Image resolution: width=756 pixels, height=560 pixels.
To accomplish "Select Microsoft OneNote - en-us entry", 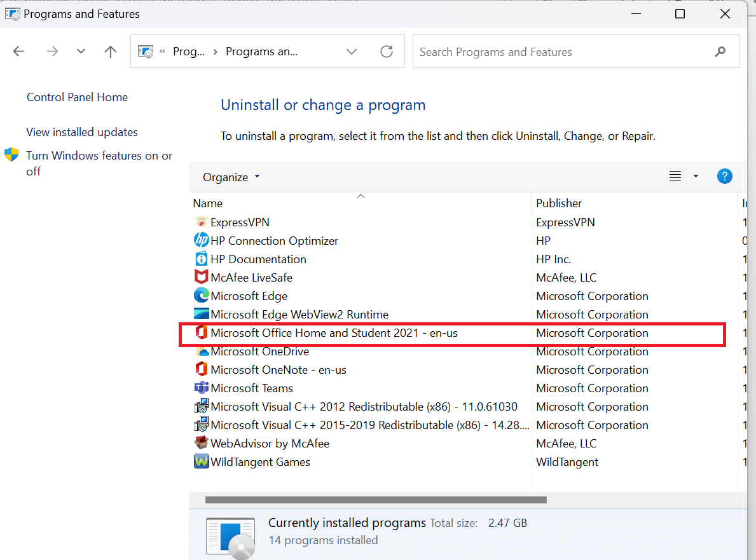I will pos(278,370).
